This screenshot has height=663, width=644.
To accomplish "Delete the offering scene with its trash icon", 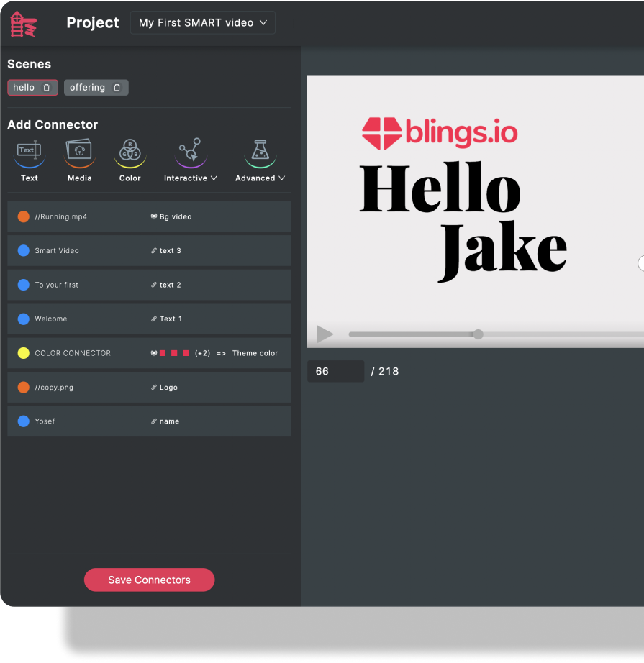I will pos(117,88).
